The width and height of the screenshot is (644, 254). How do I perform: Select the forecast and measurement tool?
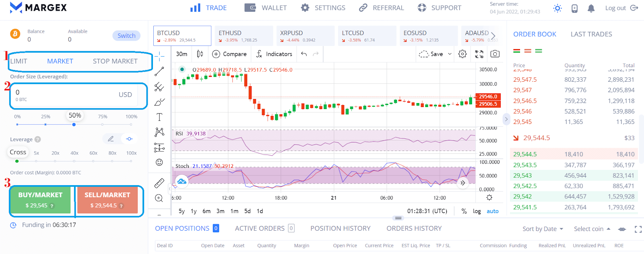tap(159, 147)
